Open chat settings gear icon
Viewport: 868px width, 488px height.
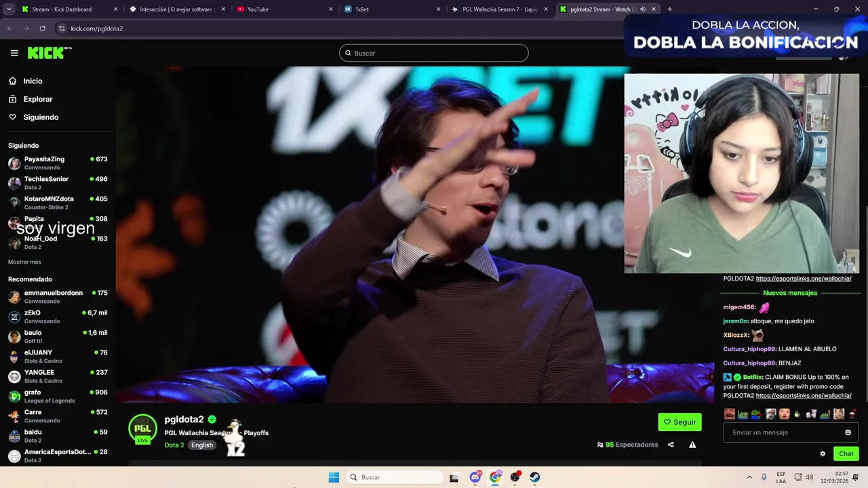pyautogui.click(x=823, y=454)
